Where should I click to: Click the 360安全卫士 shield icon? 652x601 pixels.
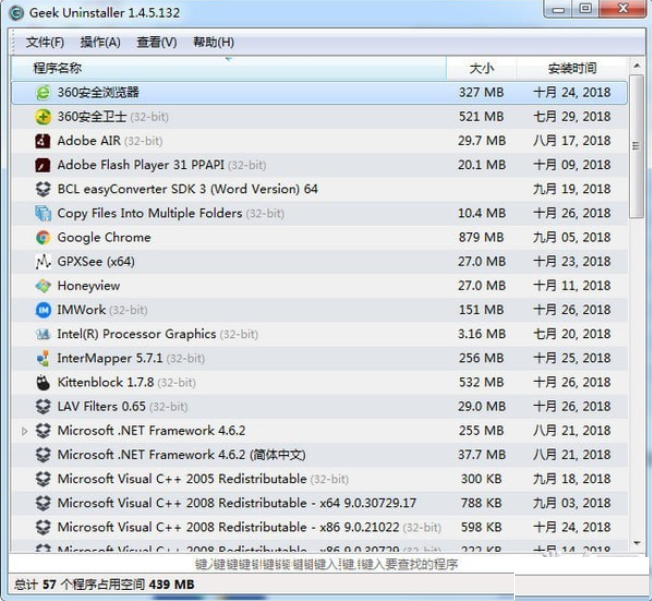pos(43,117)
